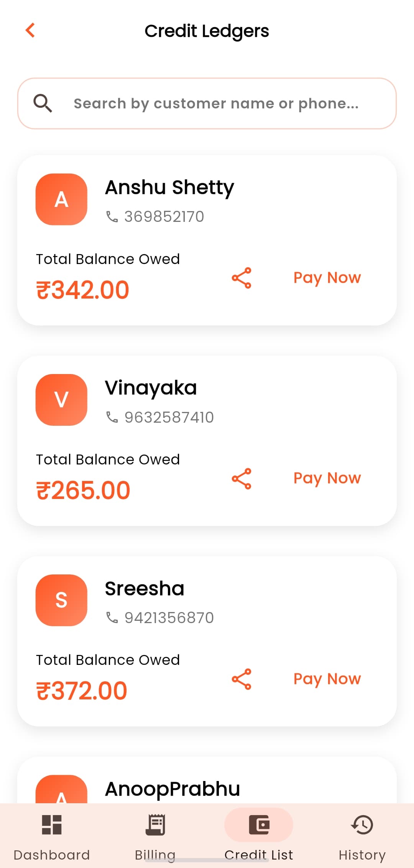Pay Now for Vinayaka's ₹265.00 balance
The image size is (414, 868).
(327, 478)
